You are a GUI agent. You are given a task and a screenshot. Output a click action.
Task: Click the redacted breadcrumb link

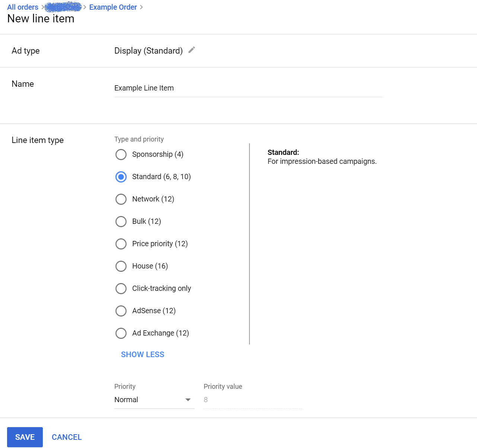coord(63,7)
